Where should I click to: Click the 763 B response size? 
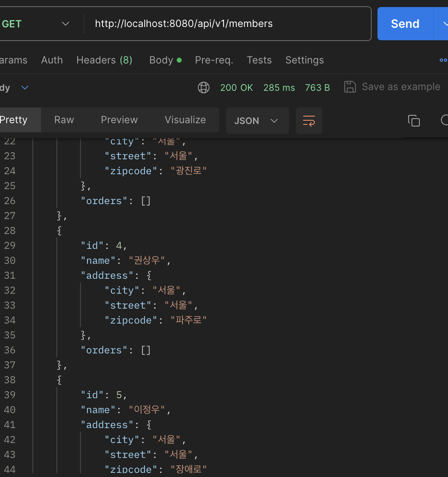point(317,88)
